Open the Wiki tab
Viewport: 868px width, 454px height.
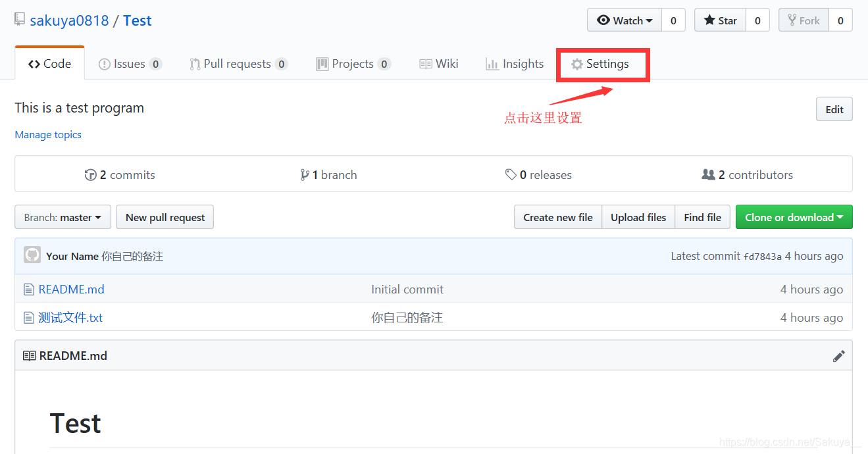[x=439, y=64]
